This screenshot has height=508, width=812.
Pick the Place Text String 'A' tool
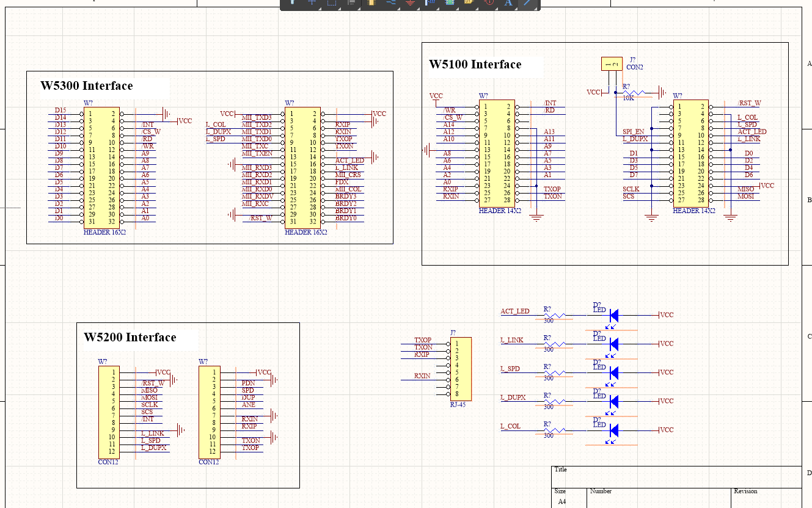[x=508, y=2]
